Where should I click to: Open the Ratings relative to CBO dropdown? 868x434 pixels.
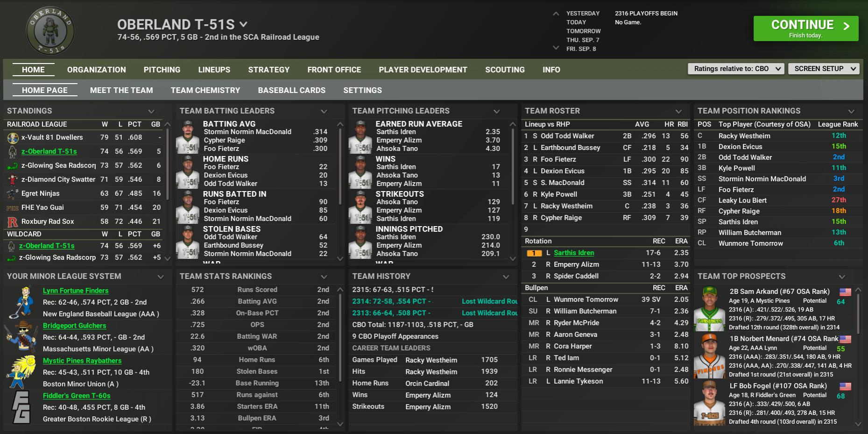click(x=735, y=69)
